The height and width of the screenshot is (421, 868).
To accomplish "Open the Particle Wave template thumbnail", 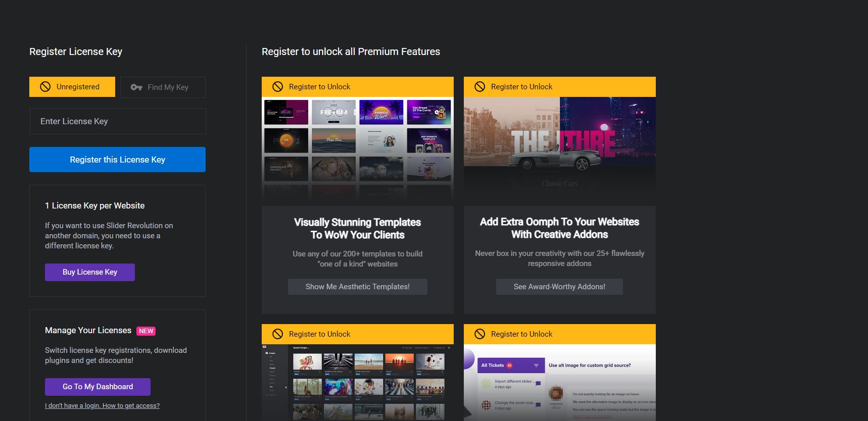I will [x=381, y=112].
